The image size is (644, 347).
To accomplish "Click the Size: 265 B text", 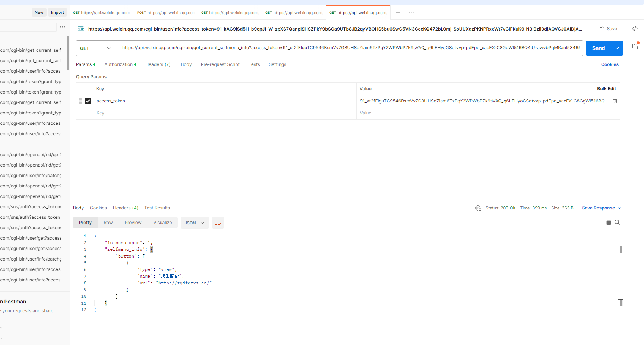I will click(x=562, y=208).
